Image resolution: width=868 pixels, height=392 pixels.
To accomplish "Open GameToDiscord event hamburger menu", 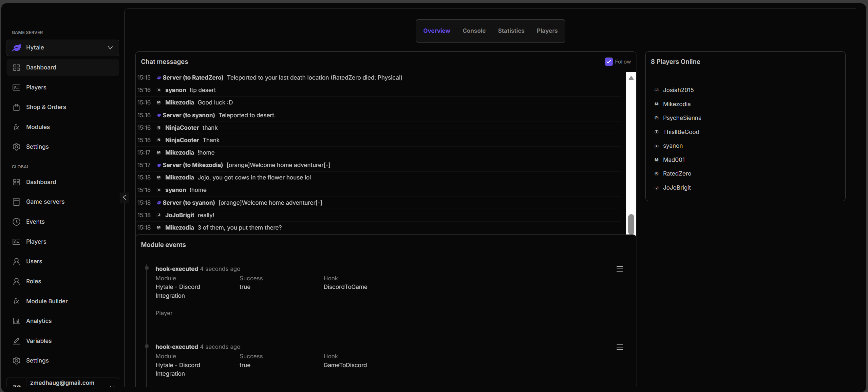I will pos(619,347).
